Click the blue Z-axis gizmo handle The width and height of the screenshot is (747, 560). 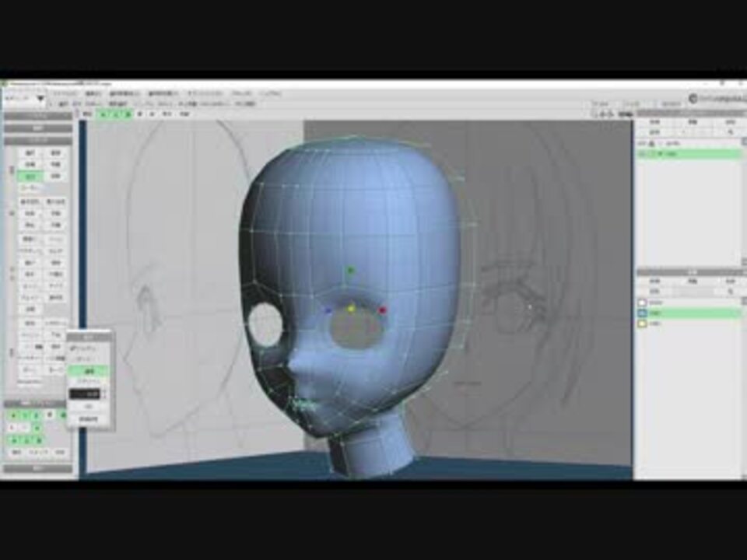pos(328,310)
